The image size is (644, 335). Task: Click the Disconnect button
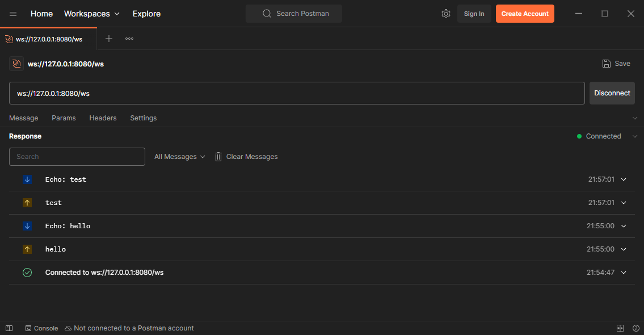coord(612,93)
